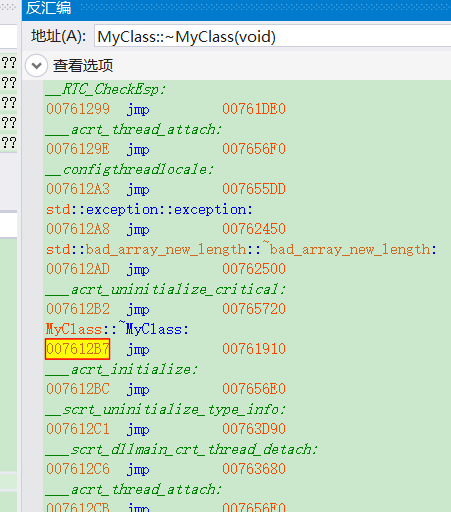Select address 007612BC
The height and width of the screenshot is (512, 451).
(78, 389)
